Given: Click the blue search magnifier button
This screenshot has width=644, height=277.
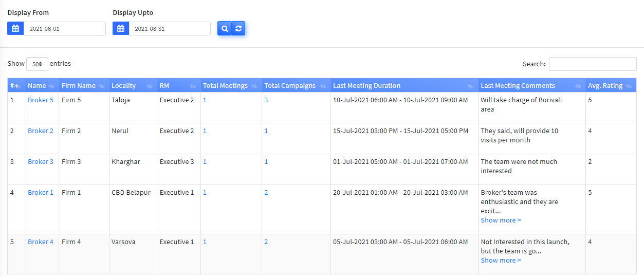Looking at the screenshot, I should click(x=225, y=29).
